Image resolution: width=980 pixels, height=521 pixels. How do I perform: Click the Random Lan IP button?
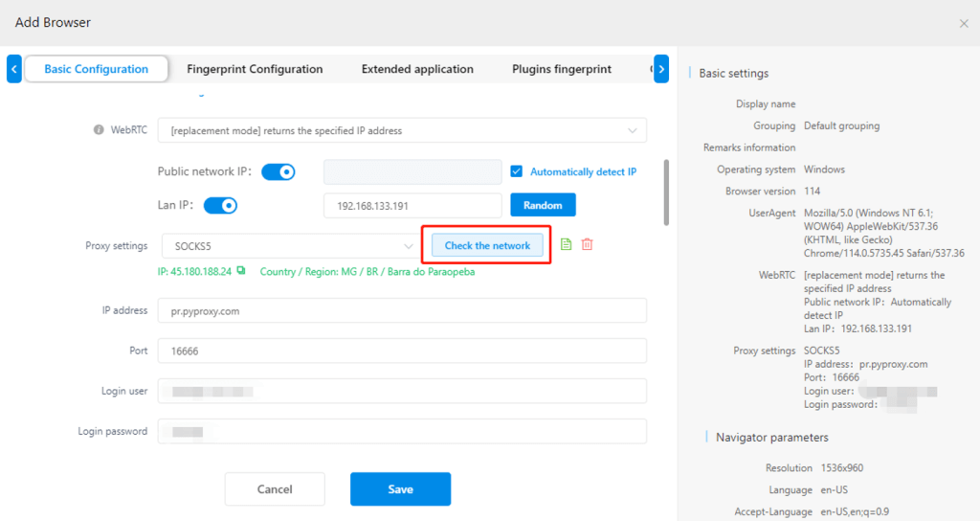pos(544,205)
